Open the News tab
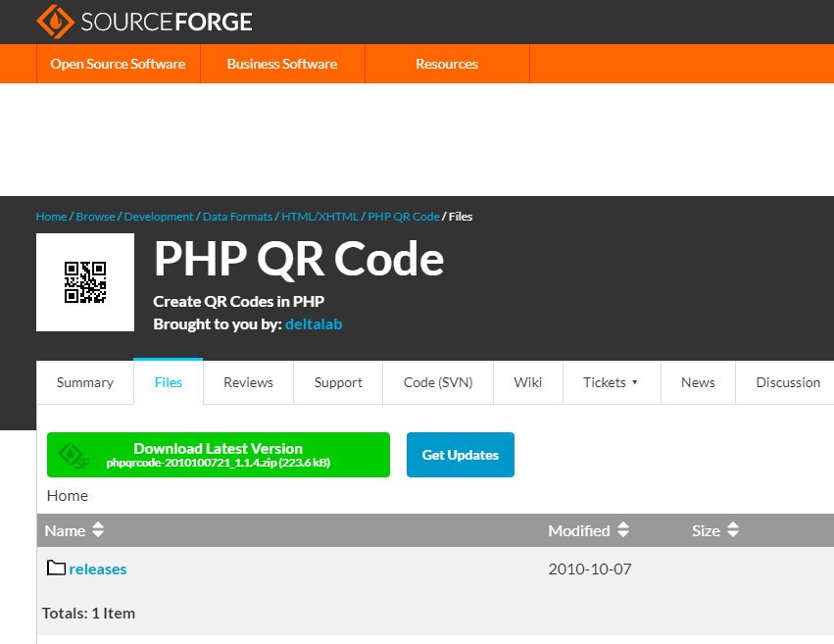 tap(699, 382)
